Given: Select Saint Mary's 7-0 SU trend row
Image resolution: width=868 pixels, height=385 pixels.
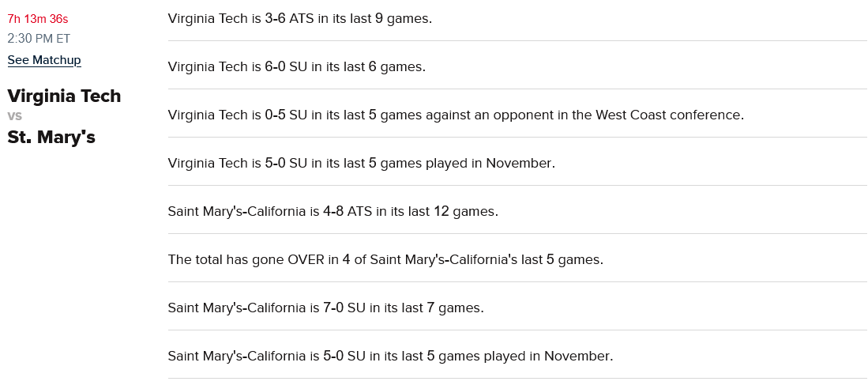Looking at the screenshot, I should click(325, 308).
